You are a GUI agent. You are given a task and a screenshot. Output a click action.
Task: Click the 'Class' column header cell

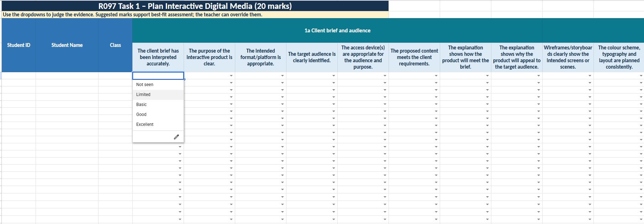coord(115,45)
